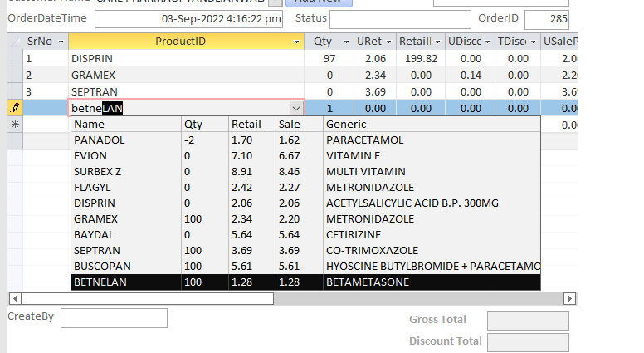
Task: Click the BETAMETASONE generic entry
Action: click(368, 282)
